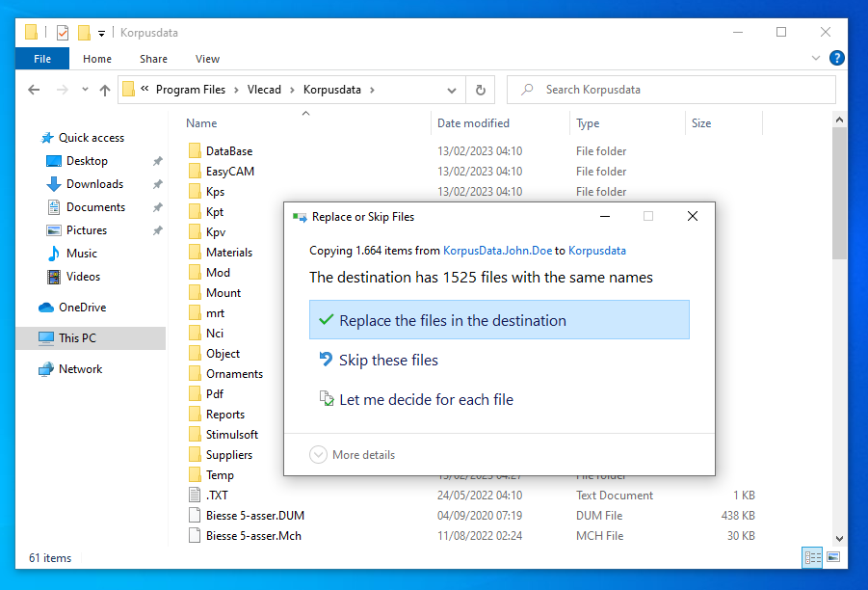The width and height of the screenshot is (868, 590).
Task: Click the pin icon beside Downloads
Action: tap(158, 184)
